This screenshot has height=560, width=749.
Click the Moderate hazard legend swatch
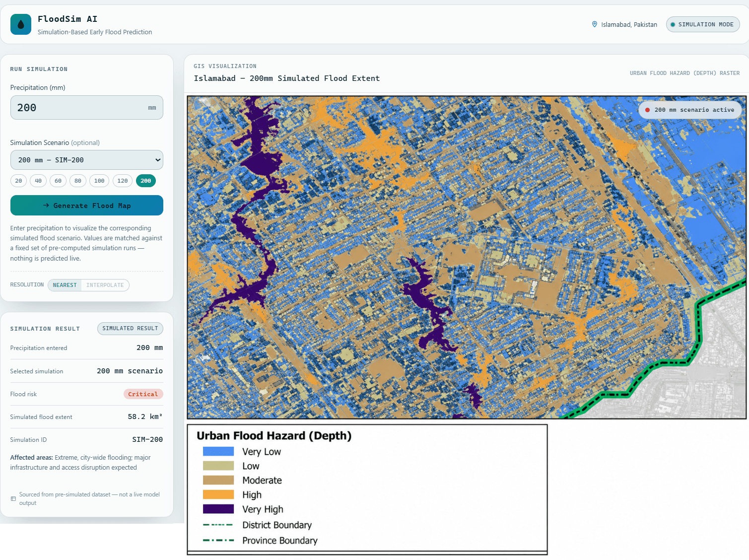click(218, 480)
